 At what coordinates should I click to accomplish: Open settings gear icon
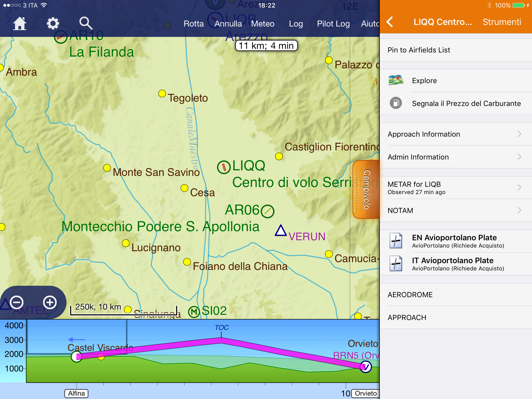53,24
